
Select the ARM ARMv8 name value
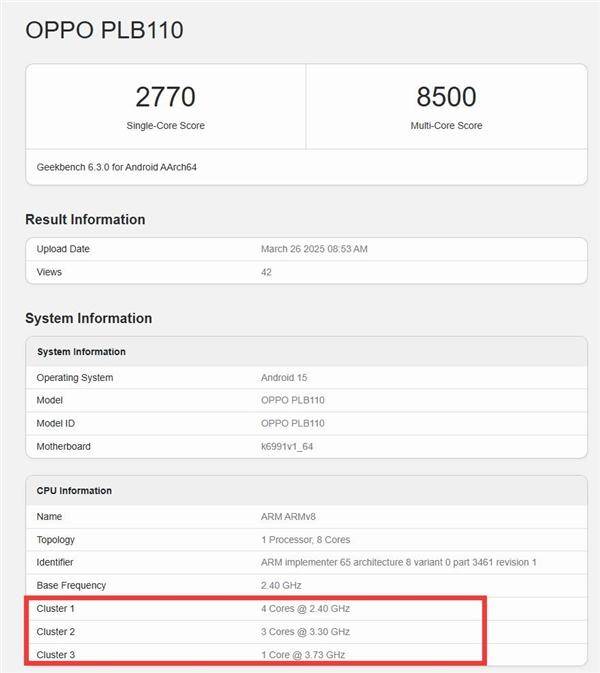[288, 517]
